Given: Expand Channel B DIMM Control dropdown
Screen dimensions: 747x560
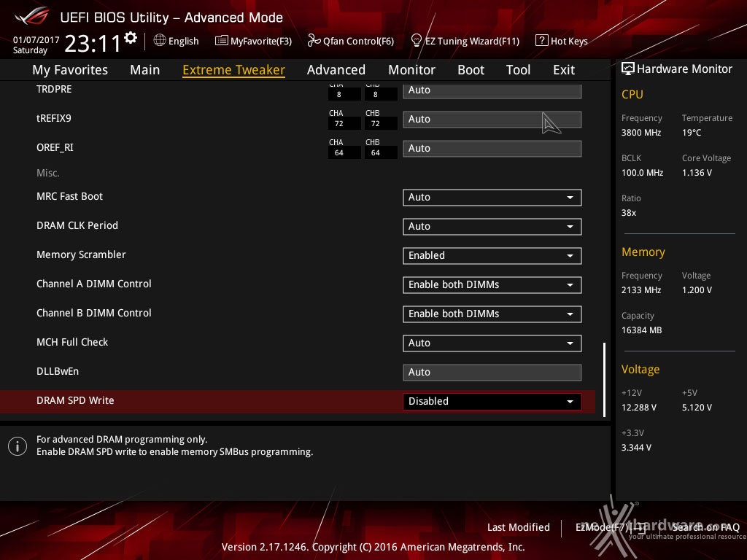Looking at the screenshot, I should [492, 314].
